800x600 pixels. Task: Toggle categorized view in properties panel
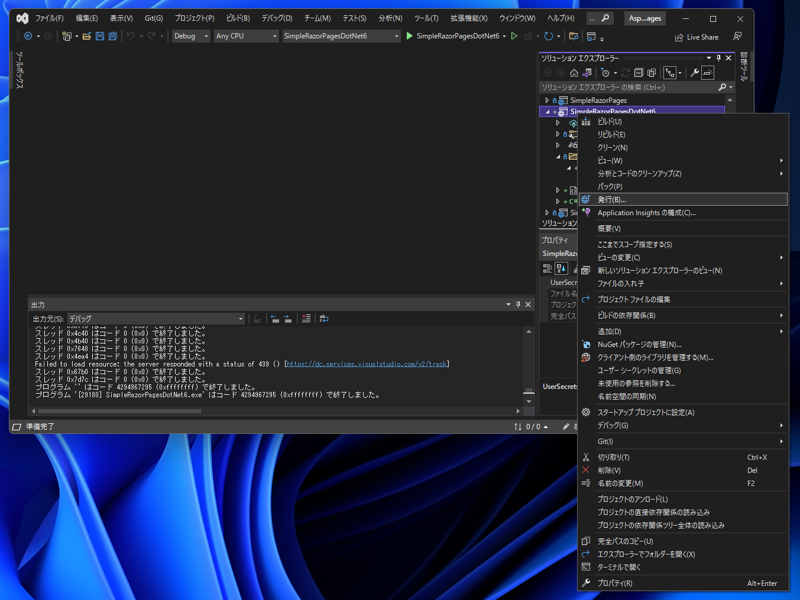pyautogui.click(x=547, y=268)
